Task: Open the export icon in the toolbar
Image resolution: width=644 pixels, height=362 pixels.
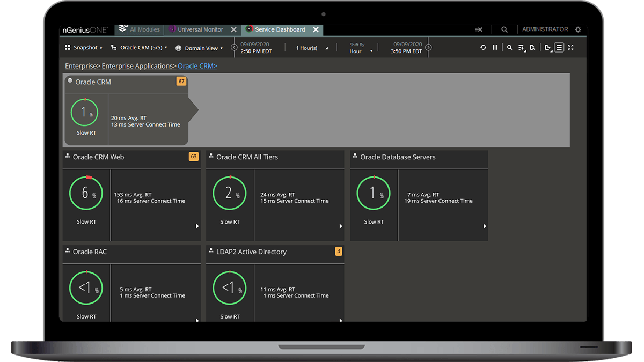Action: coord(547,48)
